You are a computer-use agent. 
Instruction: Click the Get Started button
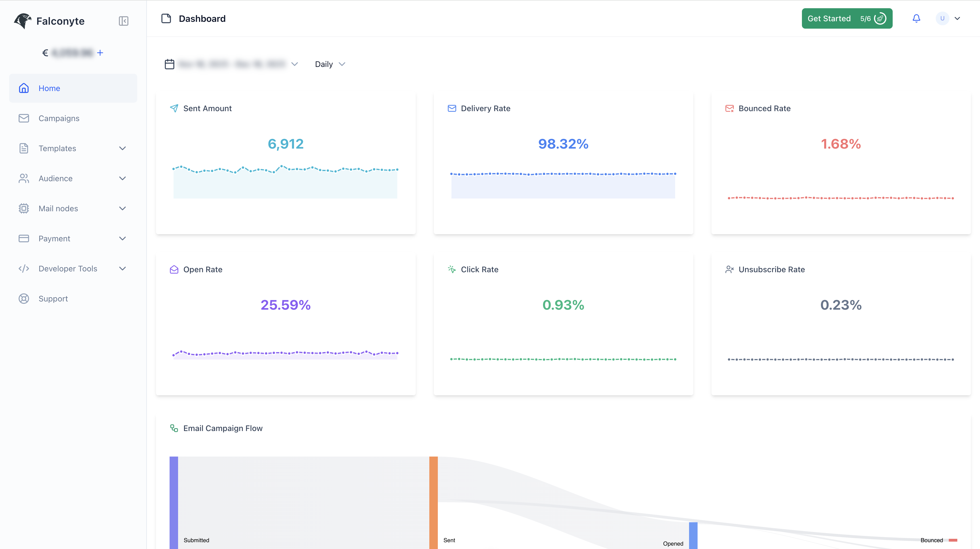click(829, 18)
